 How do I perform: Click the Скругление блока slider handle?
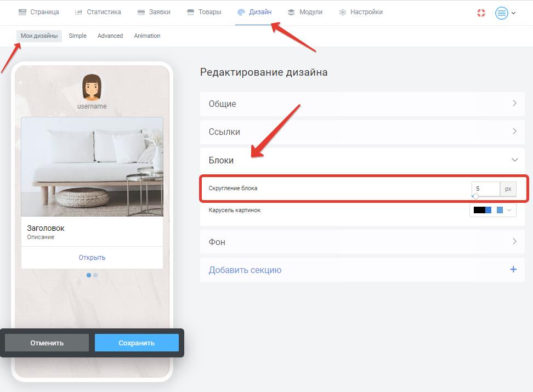[x=475, y=196]
